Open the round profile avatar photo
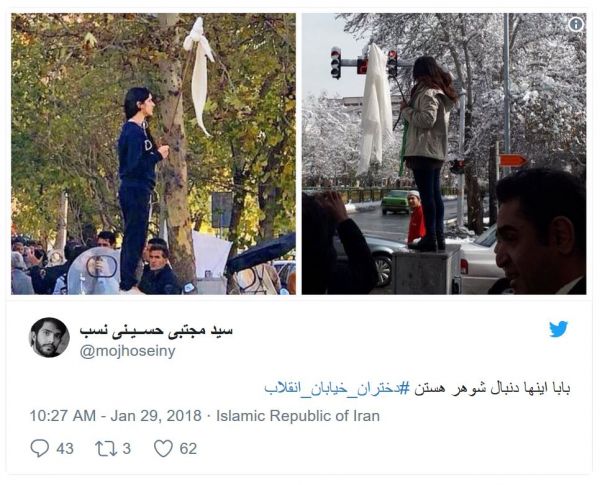 point(49,338)
